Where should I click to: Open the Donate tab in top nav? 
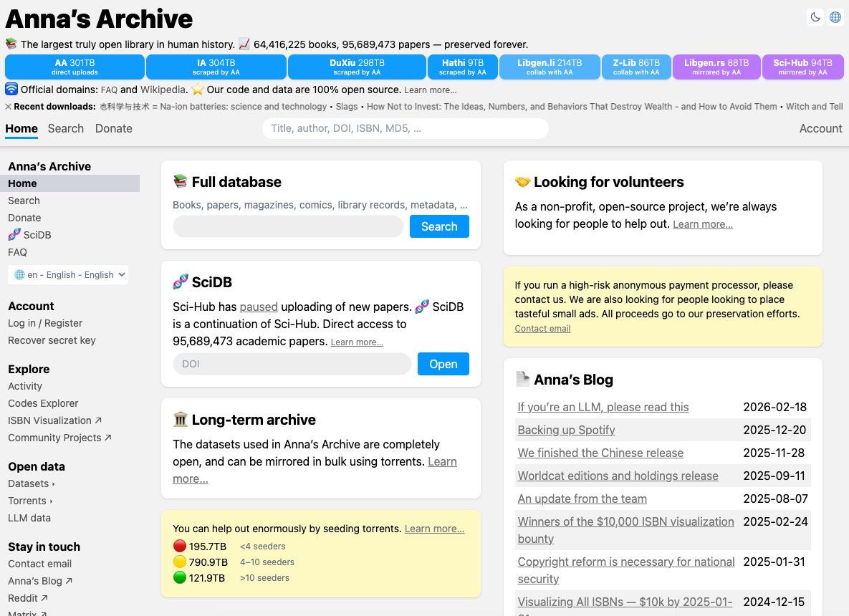pyautogui.click(x=114, y=128)
